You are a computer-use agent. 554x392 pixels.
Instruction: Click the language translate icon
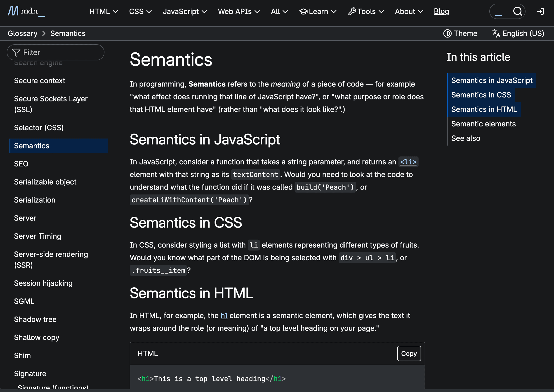(x=496, y=33)
